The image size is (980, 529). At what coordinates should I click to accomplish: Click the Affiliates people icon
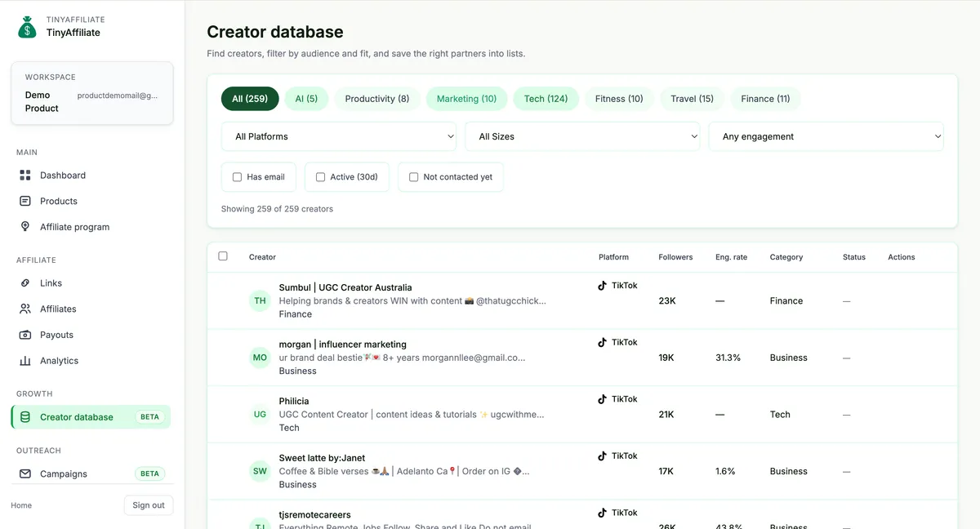pos(25,309)
